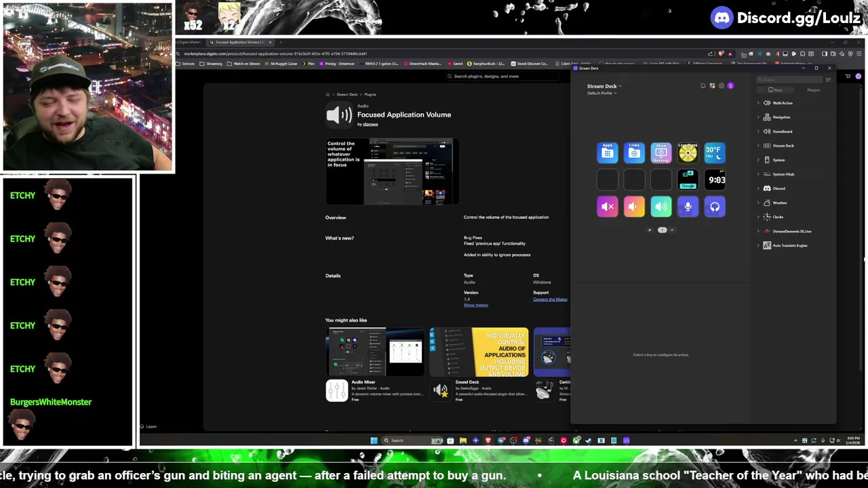Click the Show history link
Viewport: 868px width, 488px height.
point(475,305)
